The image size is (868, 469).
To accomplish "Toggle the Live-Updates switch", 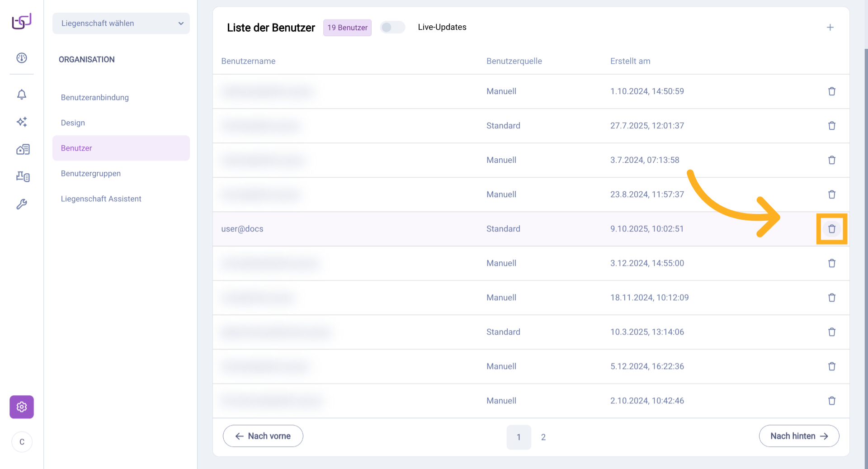I will tap(392, 28).
